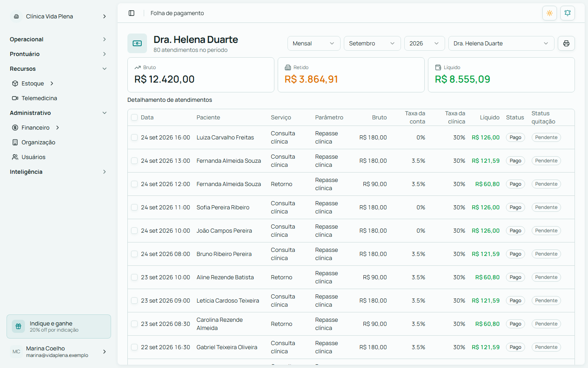Switch theme with the sun icon
Image resolution: width=588 pixels, height=368 pixels.
[550, 13]
